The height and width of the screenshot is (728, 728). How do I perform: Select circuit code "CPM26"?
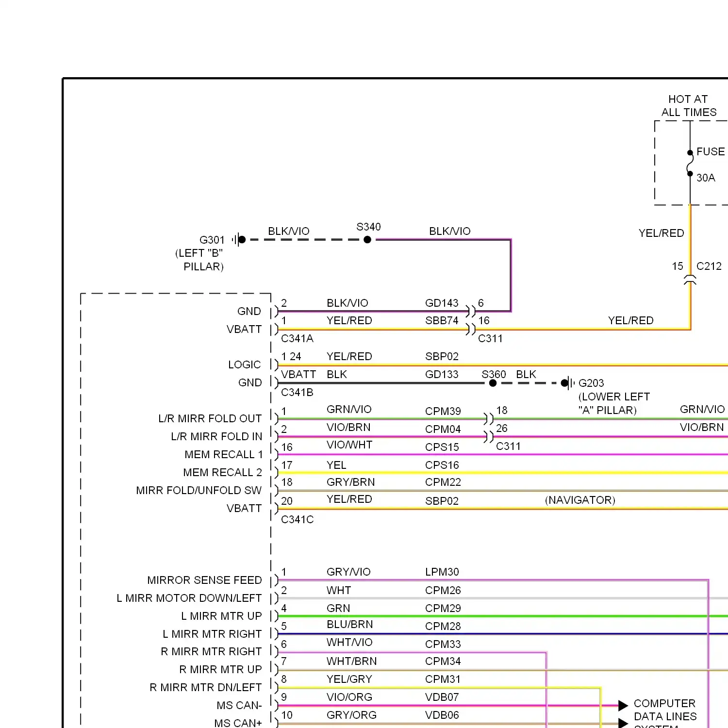(443, 590)
